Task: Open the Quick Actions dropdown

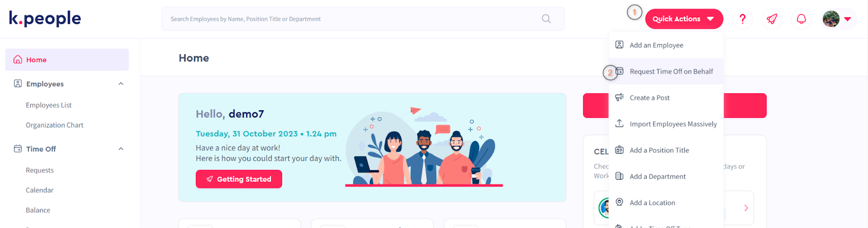Action: click(x=684, y=19)
